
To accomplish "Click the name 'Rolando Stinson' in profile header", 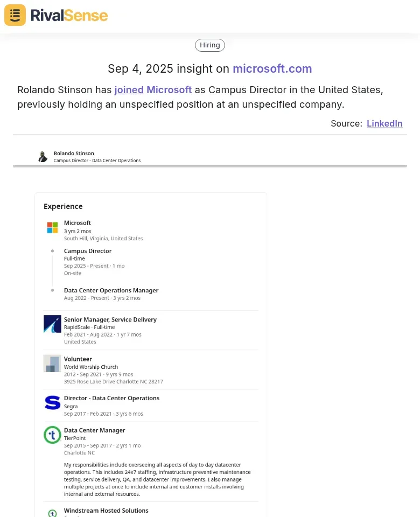I will pos(74,153).
